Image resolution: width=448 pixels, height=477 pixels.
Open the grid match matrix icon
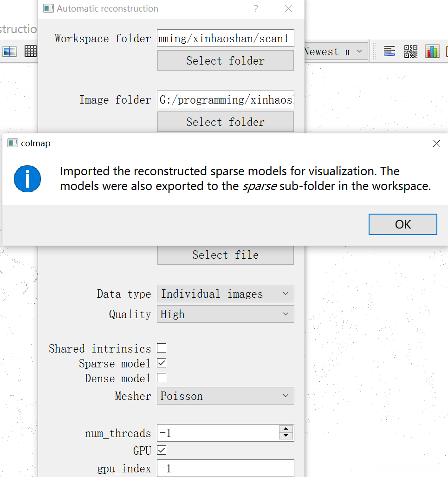coord(31,52)
